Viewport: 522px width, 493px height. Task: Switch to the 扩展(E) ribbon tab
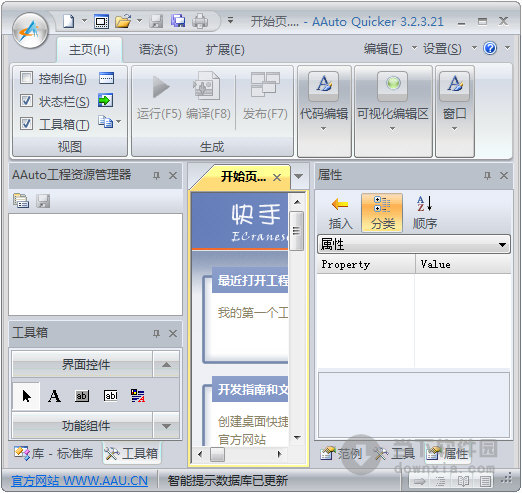pos(225,50)
